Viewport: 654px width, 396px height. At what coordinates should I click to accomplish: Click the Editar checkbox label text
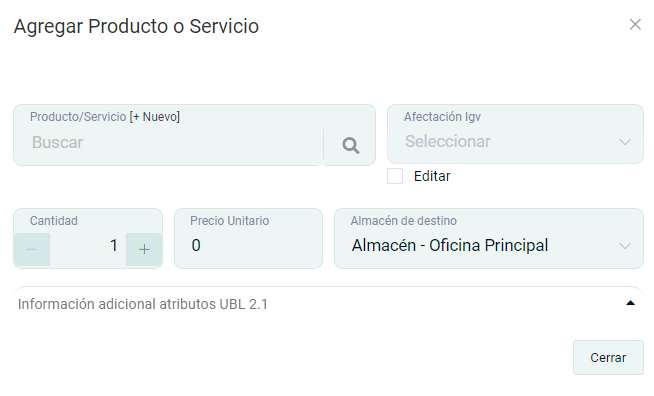click(x=432, y=176)
